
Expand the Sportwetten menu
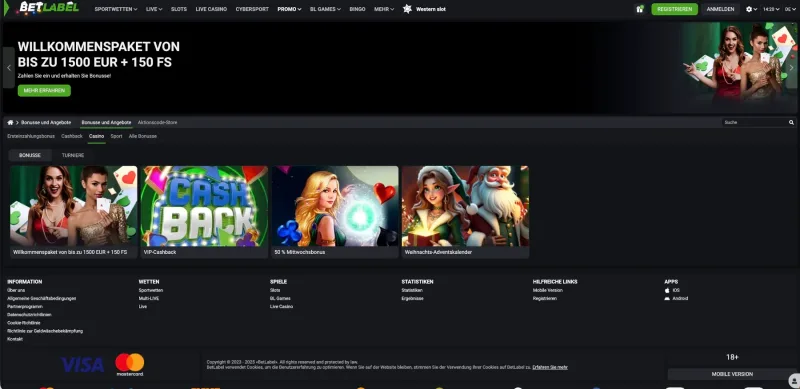116,9
